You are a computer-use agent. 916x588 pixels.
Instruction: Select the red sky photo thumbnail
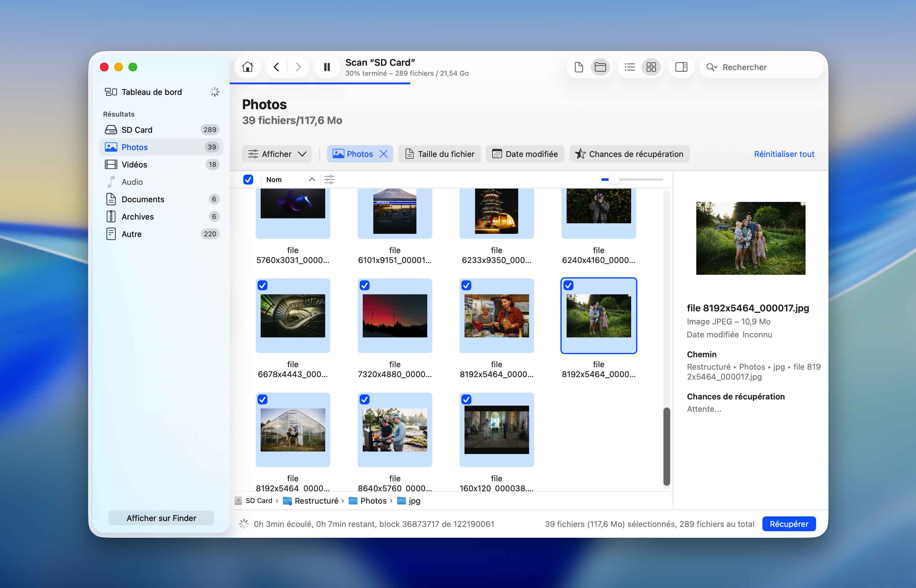coord(395,316)
